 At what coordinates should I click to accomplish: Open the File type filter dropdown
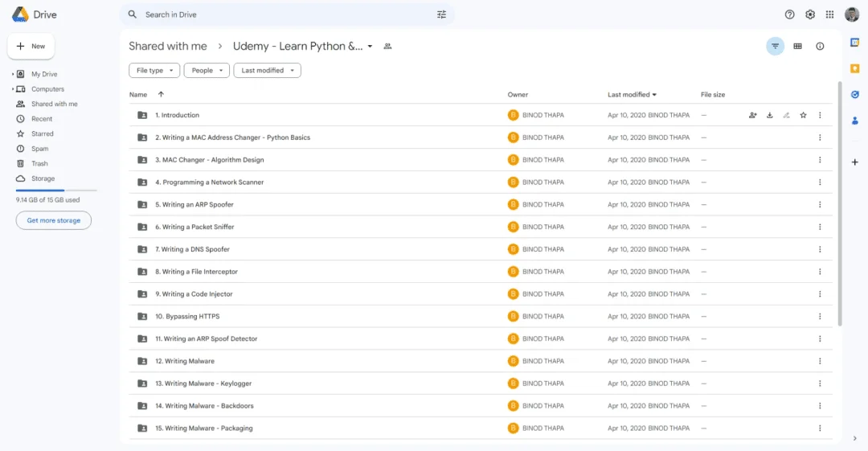154,71
